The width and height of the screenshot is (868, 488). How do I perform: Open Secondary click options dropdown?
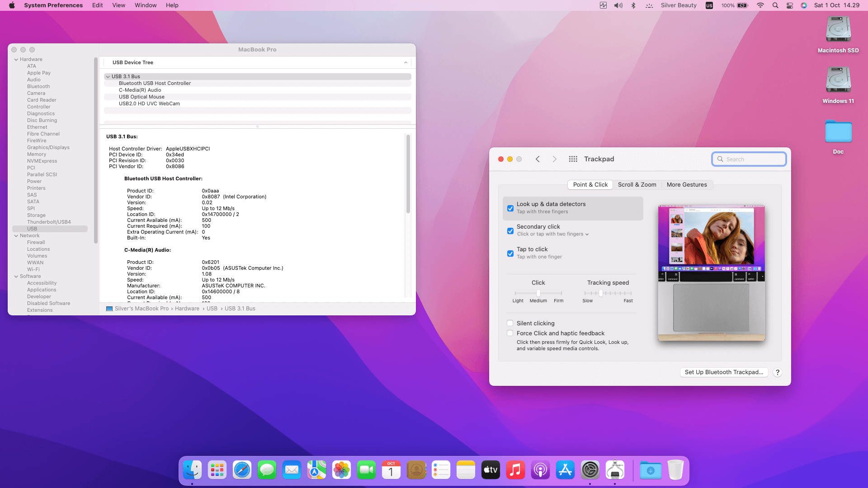point(553,234)
